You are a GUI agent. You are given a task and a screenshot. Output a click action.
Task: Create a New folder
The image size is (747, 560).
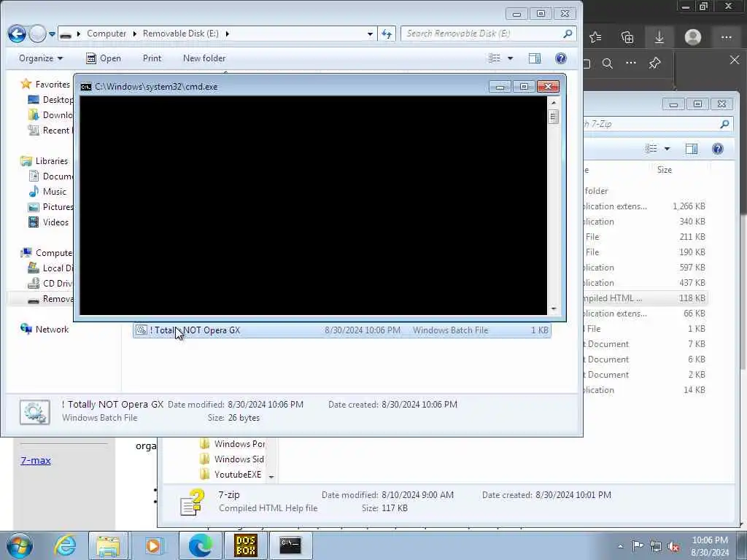tap(204, 58)
